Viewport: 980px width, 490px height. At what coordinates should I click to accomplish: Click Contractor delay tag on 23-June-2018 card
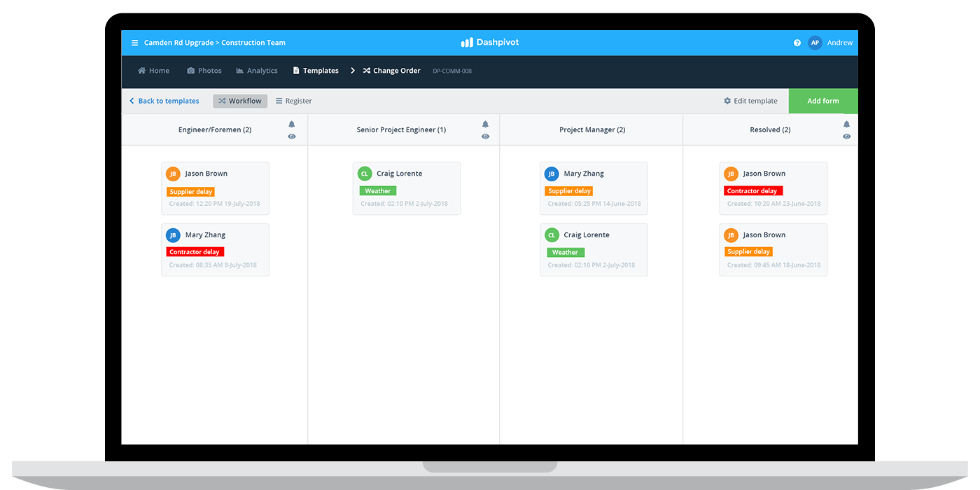[753, 191]
